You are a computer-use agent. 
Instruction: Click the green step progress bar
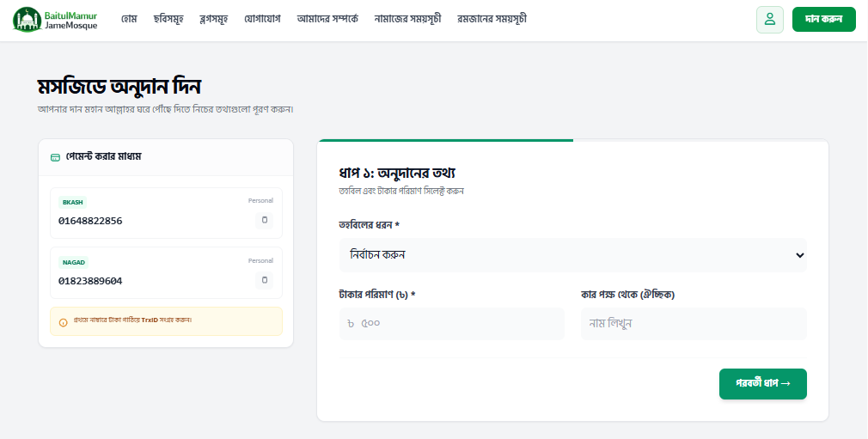click(444, 140)
